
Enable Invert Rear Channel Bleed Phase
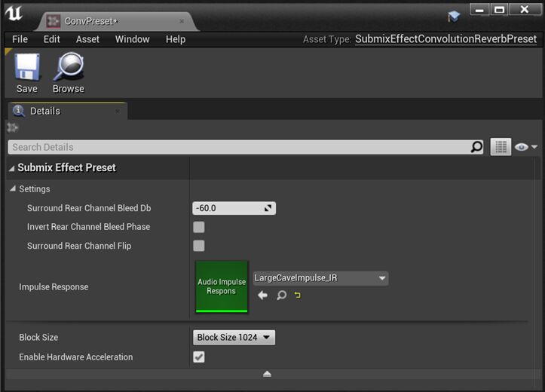click(x=199, y=227)
